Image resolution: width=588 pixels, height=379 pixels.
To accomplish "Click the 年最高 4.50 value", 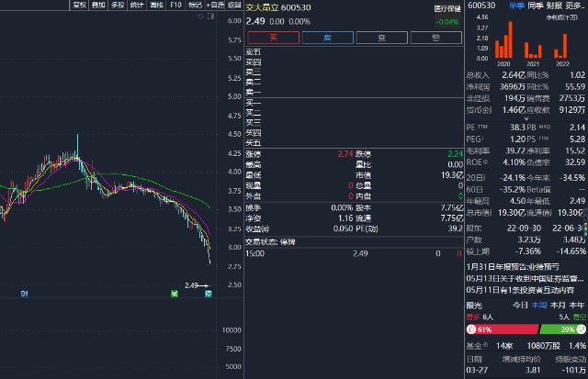I will point(517,201).
